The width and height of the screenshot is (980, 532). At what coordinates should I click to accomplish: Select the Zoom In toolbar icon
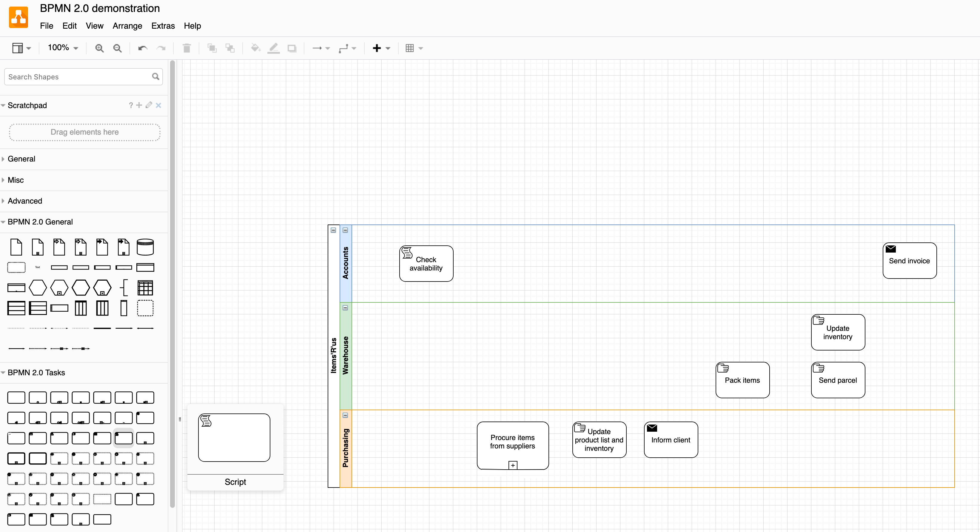coord(99,48)
